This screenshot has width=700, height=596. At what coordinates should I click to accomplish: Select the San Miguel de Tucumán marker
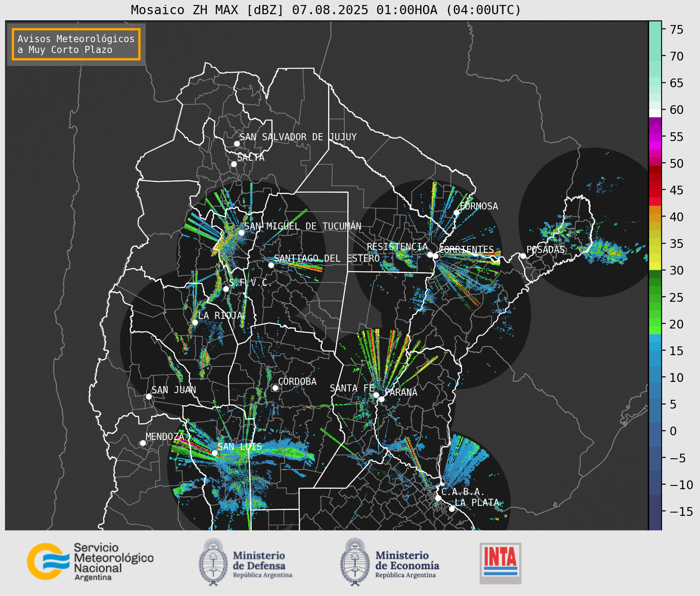[241, 232]
